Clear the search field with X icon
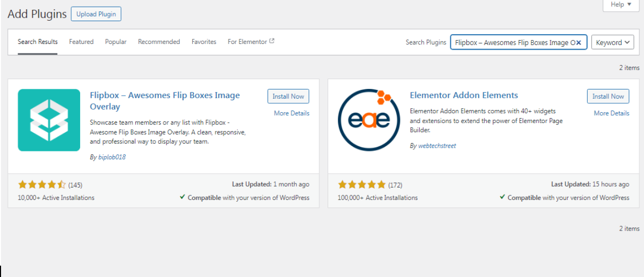 click(579, 42)
